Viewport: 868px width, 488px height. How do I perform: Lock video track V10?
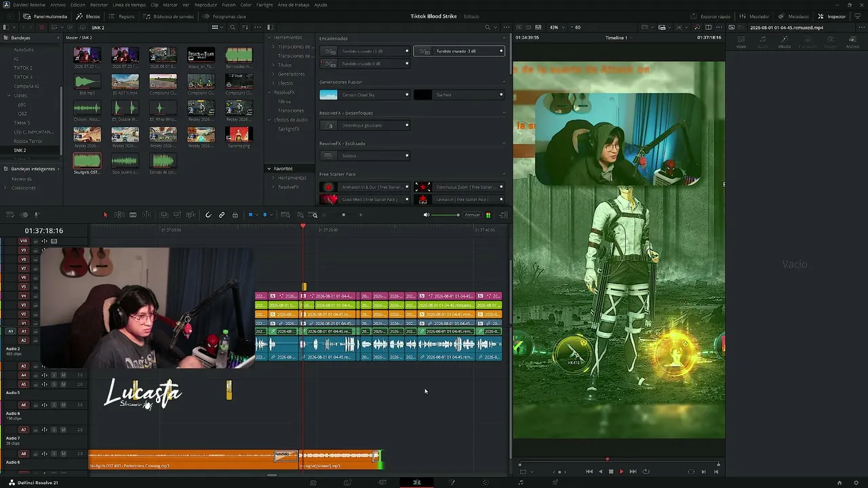click(x=35, y=241)
